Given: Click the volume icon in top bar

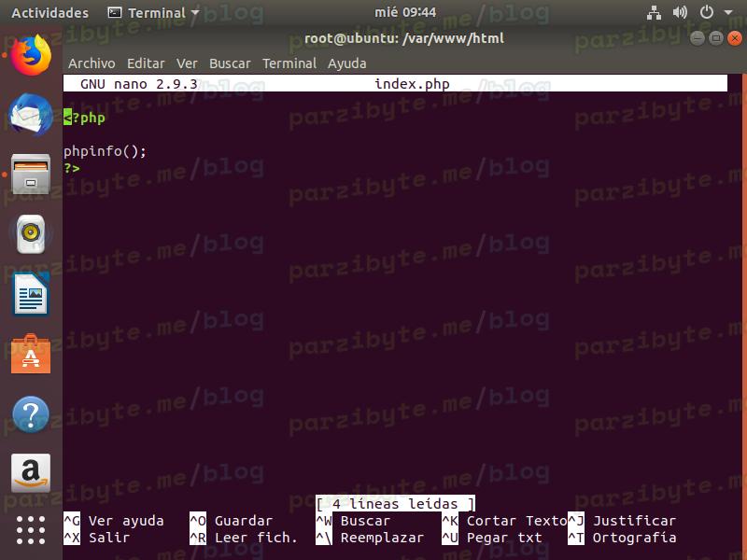Looking at the screenshot, I should (680, 13).
